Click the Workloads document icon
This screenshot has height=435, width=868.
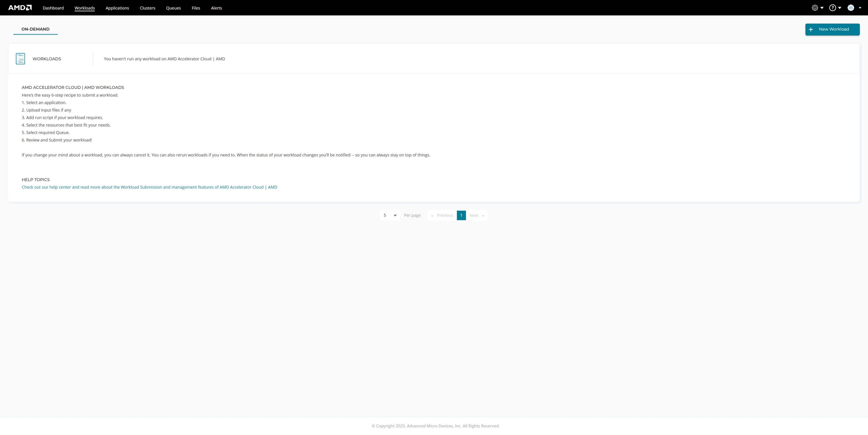click(20, 59)
